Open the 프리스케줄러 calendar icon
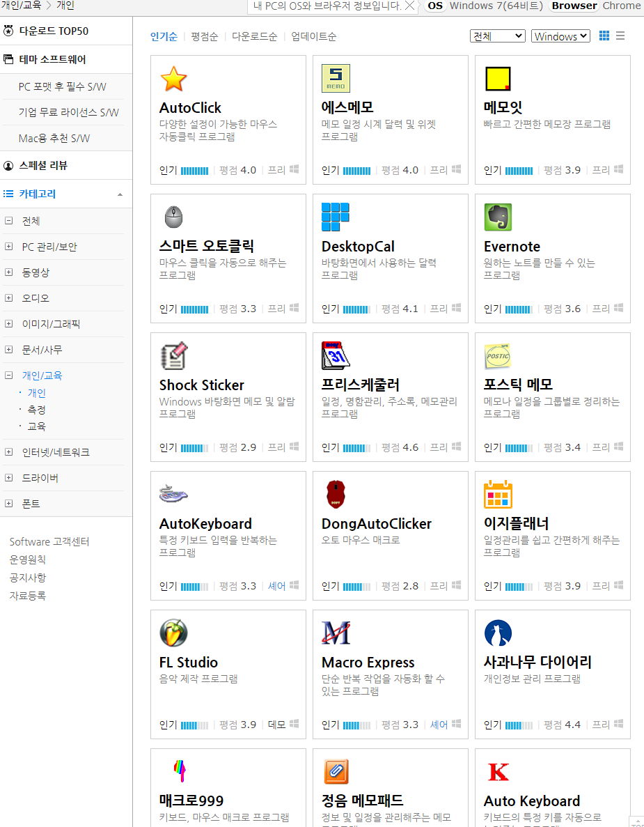Image resolution: width=644 pixels, height=827 pixels. tap(336, 355)
